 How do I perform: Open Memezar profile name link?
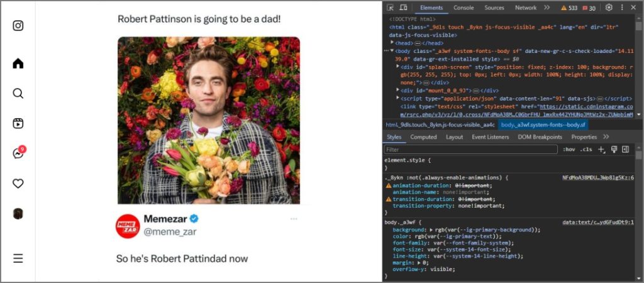pyautogui.click(x=165, y=218)
